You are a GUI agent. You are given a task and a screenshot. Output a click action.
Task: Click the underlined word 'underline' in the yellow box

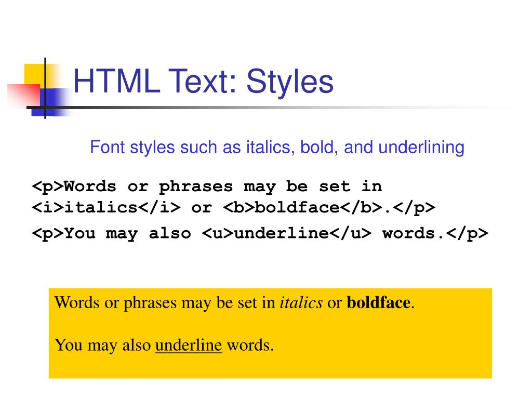pos(189,345)
